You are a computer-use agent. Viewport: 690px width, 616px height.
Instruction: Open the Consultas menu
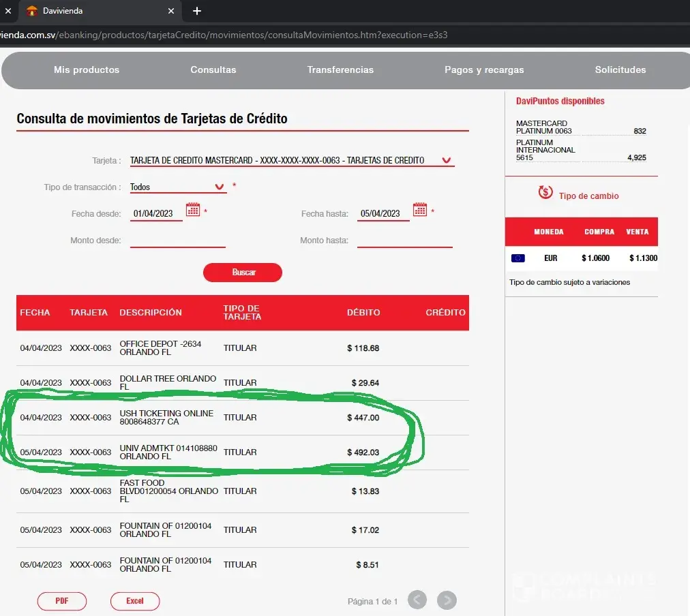213,70
